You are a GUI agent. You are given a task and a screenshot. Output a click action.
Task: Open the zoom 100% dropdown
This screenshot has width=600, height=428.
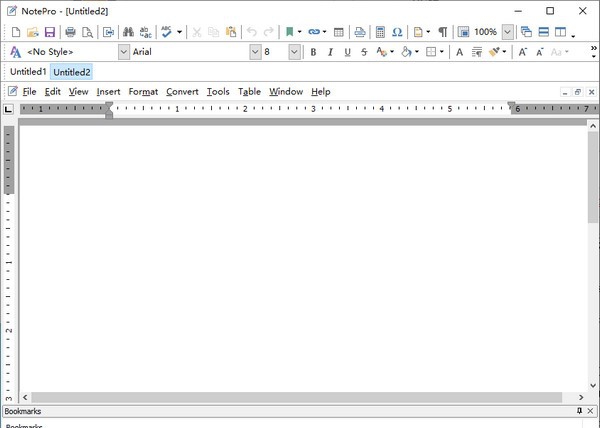tap(507, 32)
